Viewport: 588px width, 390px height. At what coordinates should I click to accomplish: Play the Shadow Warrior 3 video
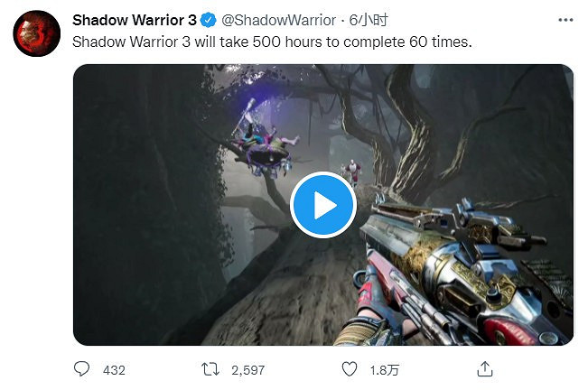click(323, 205)
